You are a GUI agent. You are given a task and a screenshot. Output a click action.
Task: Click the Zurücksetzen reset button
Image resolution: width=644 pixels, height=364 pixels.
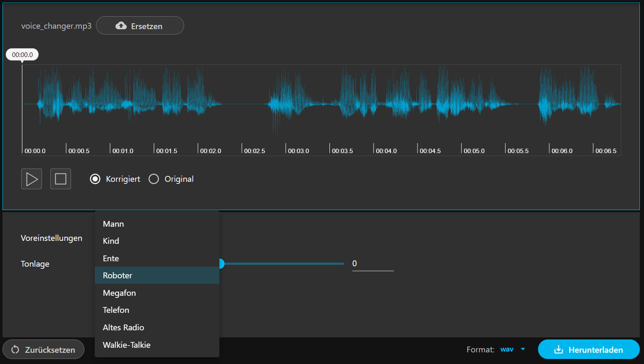point(44,349)
